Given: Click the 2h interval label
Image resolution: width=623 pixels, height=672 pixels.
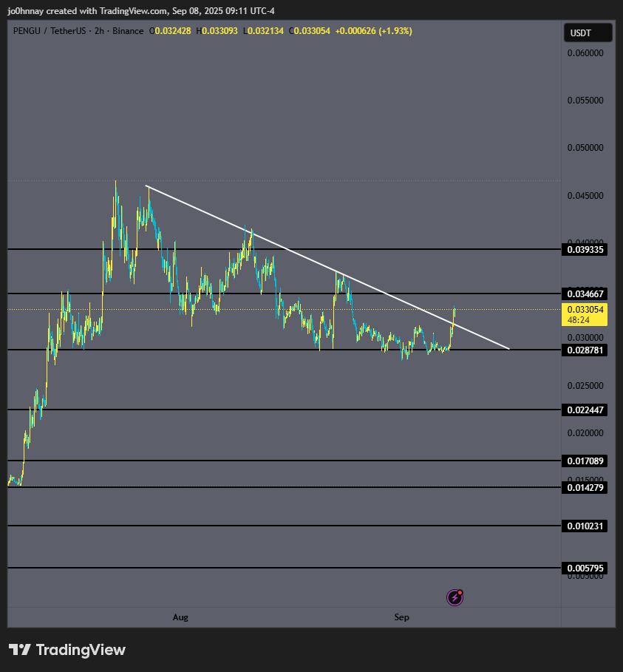Looking at the screenshot, I should coord(99,31).
